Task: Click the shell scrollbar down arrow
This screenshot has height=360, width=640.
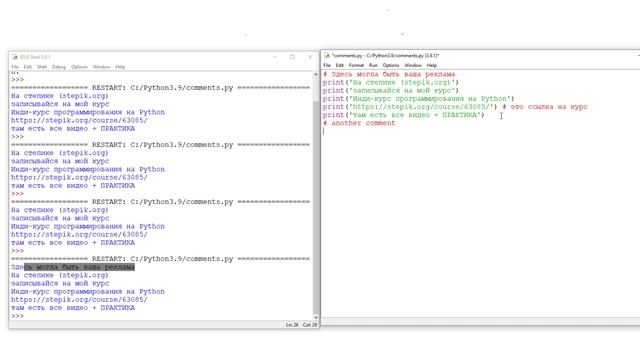Action: (316, 318)
